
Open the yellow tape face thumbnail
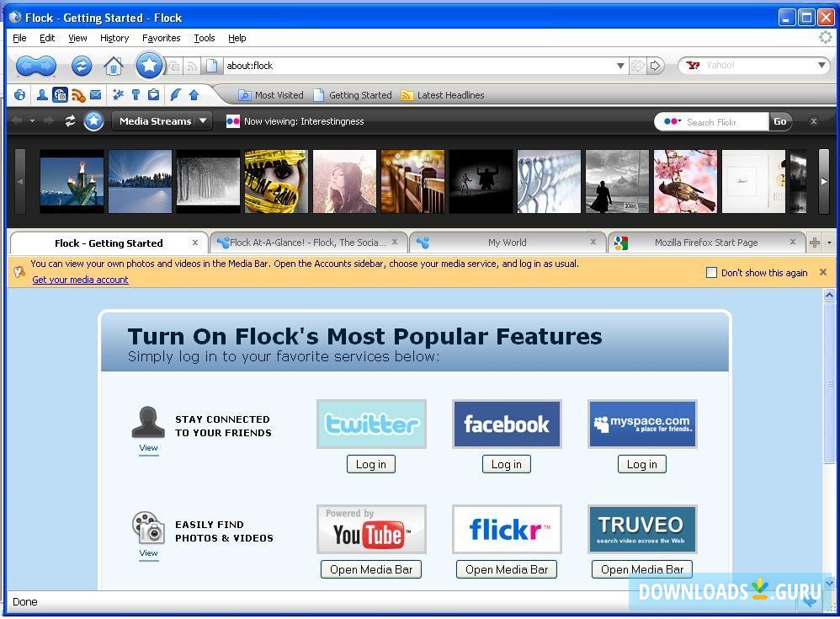coord(276,182)
